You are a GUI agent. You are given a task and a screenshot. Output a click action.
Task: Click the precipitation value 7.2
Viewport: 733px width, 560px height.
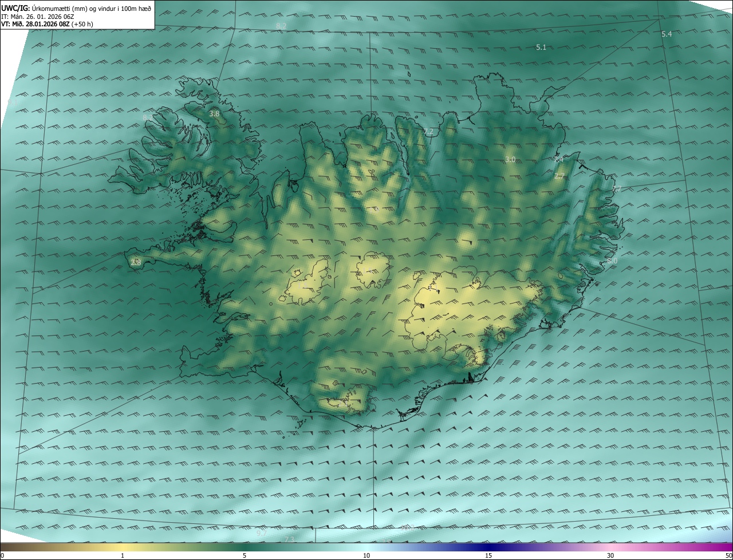(x=428, y=132)
